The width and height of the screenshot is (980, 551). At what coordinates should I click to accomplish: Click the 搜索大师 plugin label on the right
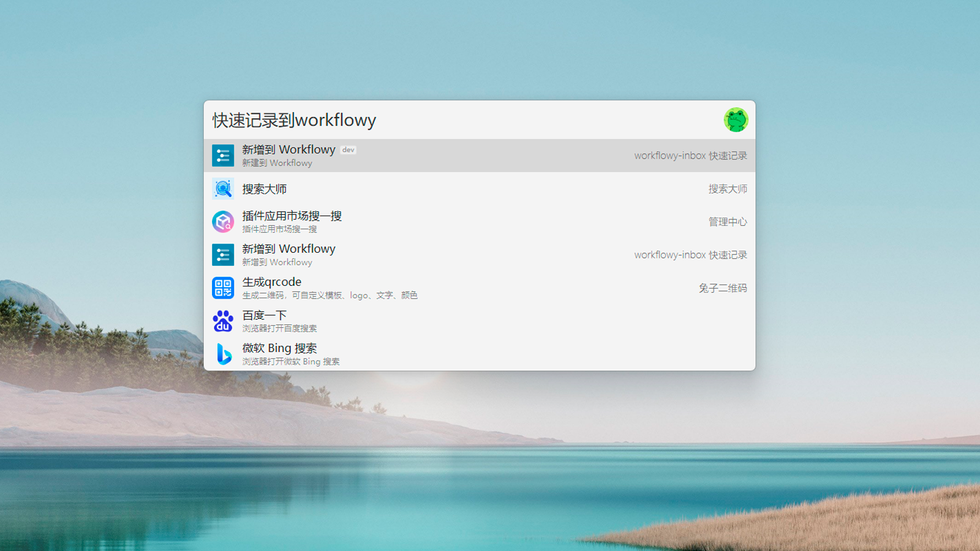click(728, 189)
